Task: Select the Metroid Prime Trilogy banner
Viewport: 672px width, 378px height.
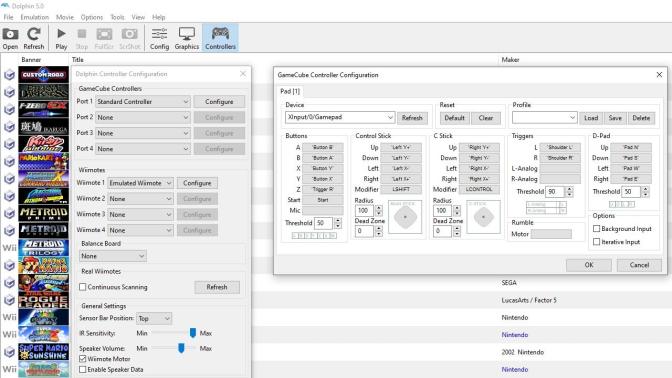Action: click(x=44, y=248)
